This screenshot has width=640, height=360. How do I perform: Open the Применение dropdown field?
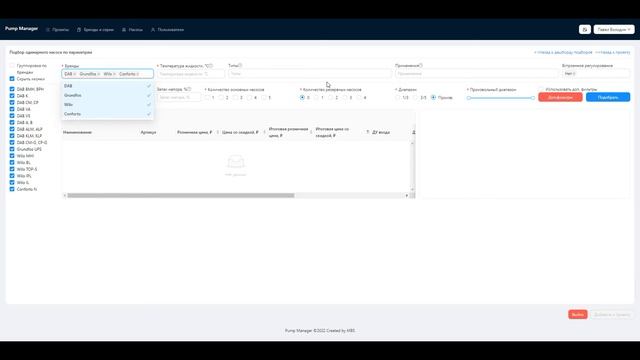476,74
